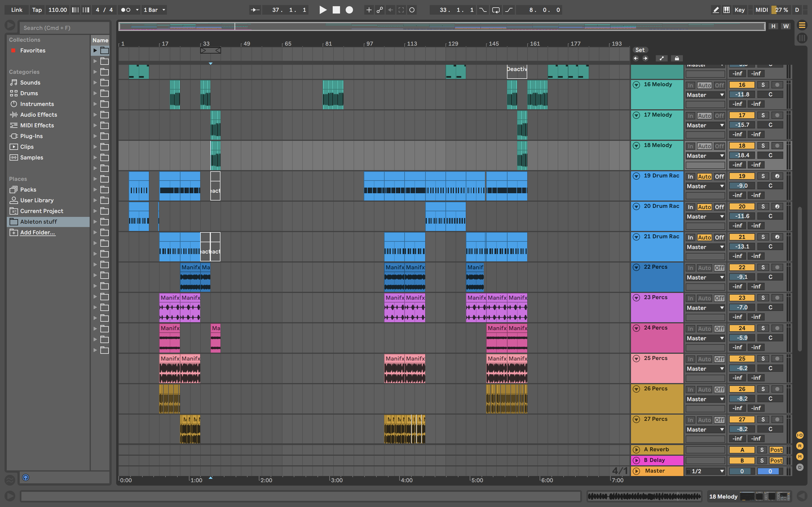Click the Play button in the transport
The image size is (812, 507).
(323, 10)
